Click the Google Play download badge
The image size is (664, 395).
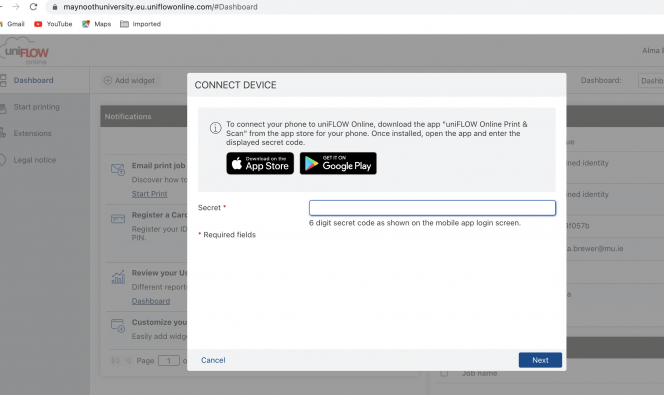click(x=338, y=163)
